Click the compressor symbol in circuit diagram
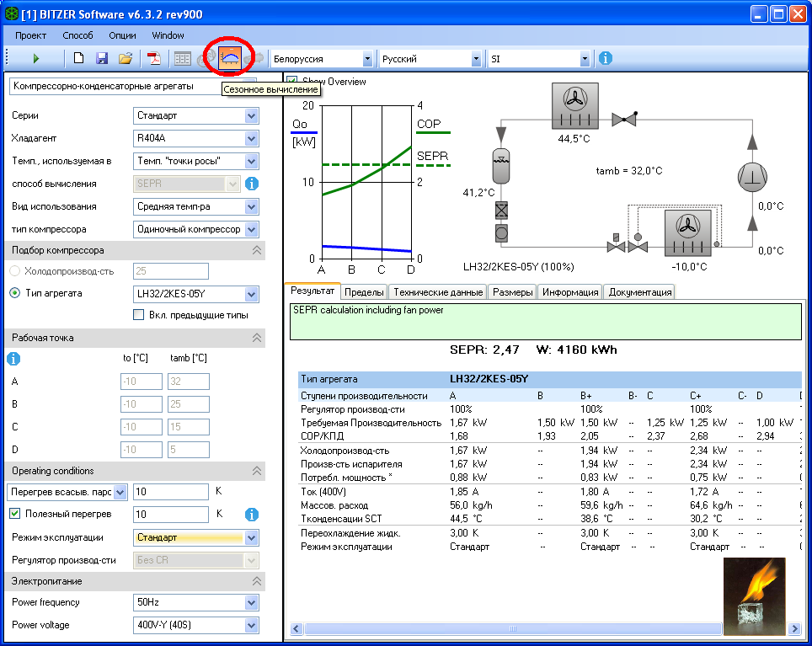Screen dimensions: 812x646 point(752,177)
